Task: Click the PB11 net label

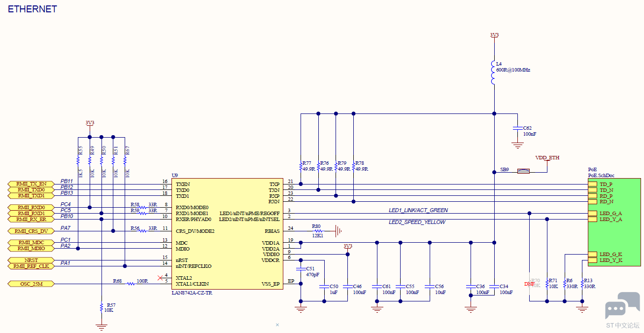Action: click(x=67, y=181)
